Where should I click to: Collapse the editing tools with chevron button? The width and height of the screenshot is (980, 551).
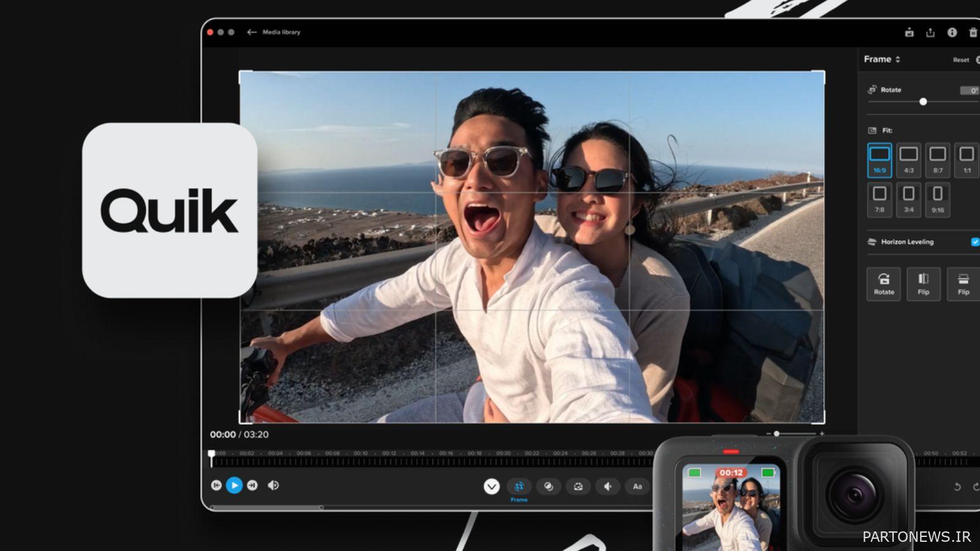(491, 487)
